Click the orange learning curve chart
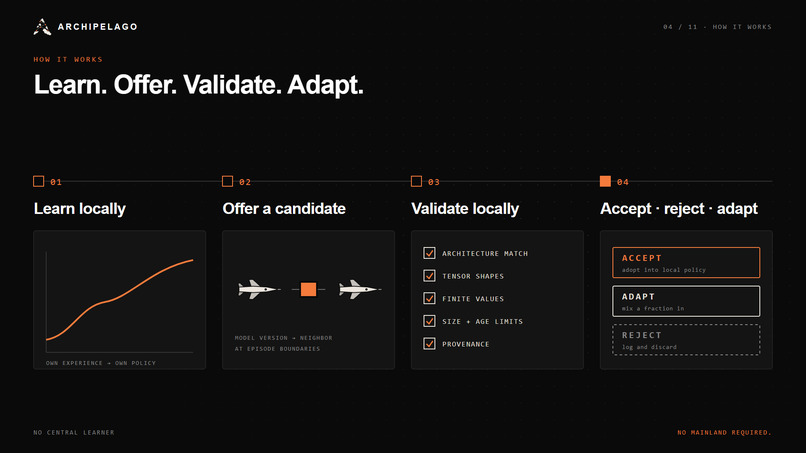The height and width of the screenshot is (453, 806). pyautogui.click(x=120, y=300)
